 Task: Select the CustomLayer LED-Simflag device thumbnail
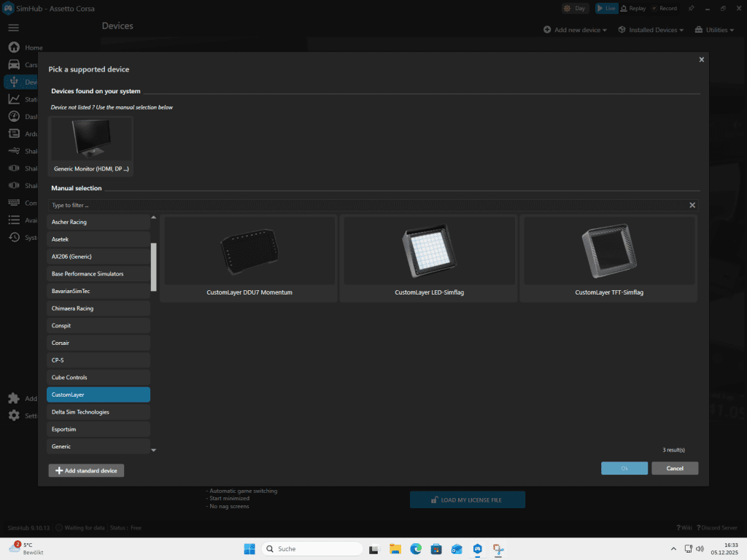tap(428, 258)
